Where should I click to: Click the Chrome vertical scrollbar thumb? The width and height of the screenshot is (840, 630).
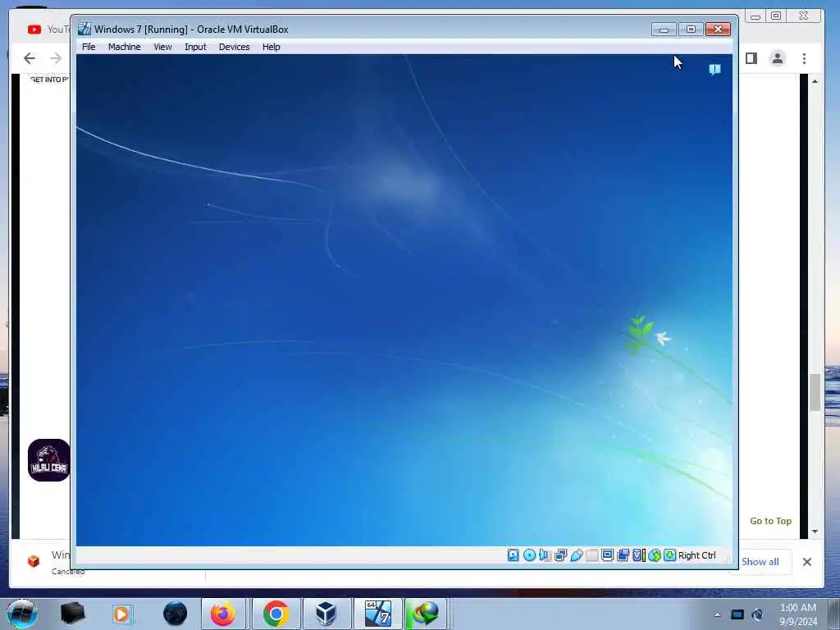(815, 392)
